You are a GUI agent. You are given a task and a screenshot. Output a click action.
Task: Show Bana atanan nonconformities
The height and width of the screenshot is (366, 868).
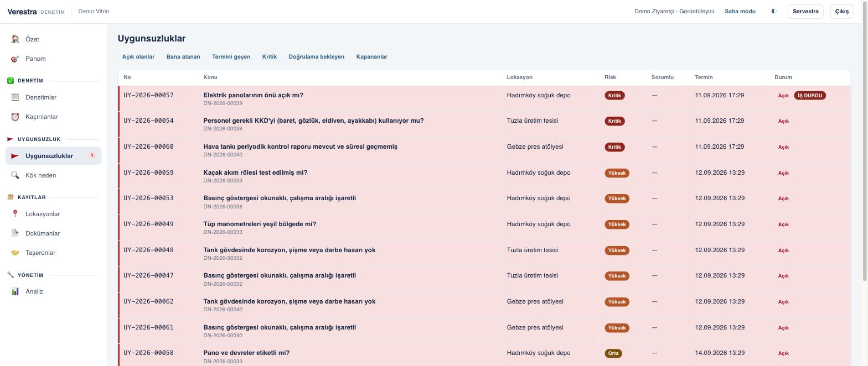pyautogui.click(x=183, y=56)
